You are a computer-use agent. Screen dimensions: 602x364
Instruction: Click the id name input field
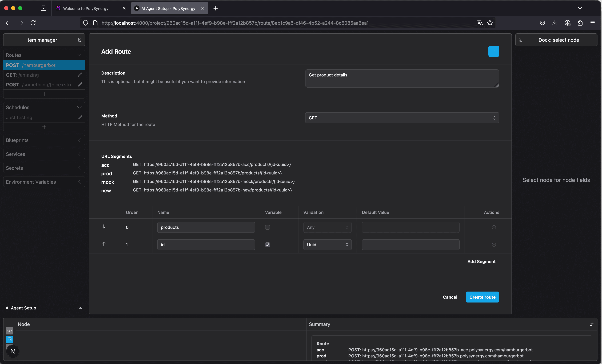point(206,245)
